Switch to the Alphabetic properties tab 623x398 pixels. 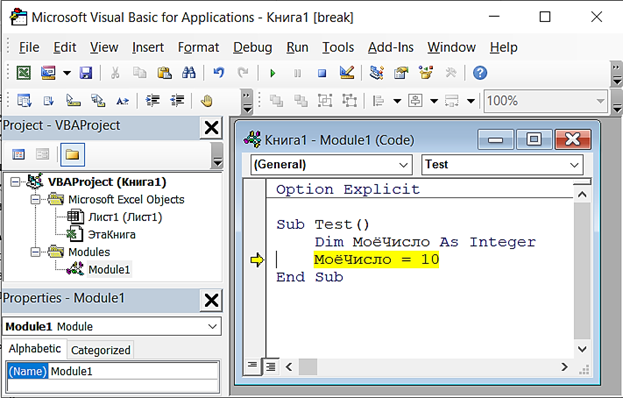coord(35,349)
